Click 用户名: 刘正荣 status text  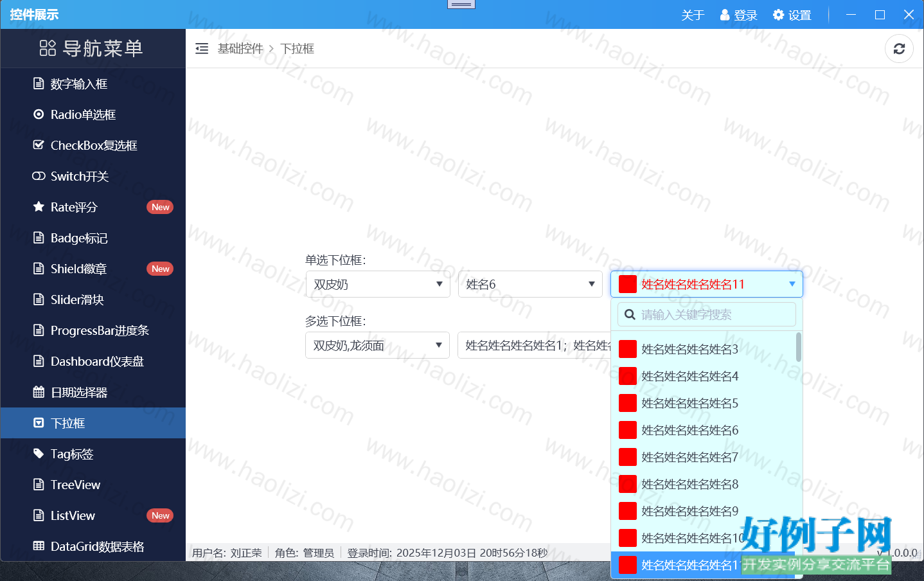click(x=227, y=553)
